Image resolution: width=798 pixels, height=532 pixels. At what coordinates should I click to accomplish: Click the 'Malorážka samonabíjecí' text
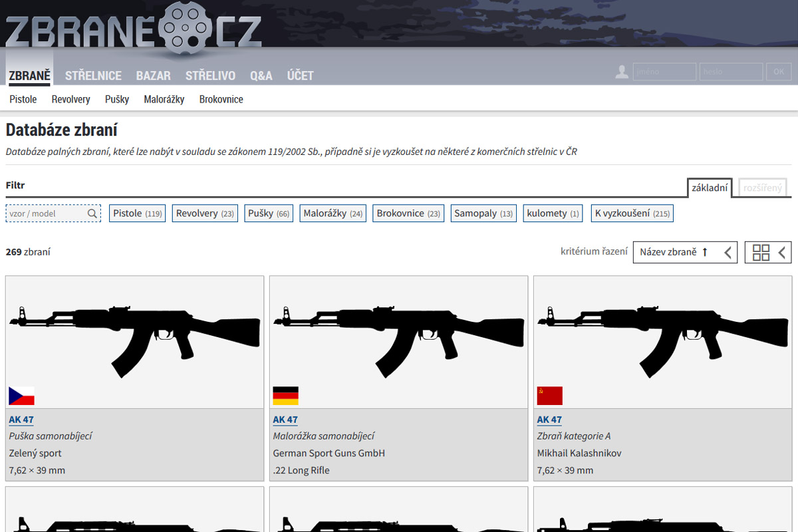(x=324, y=436)
